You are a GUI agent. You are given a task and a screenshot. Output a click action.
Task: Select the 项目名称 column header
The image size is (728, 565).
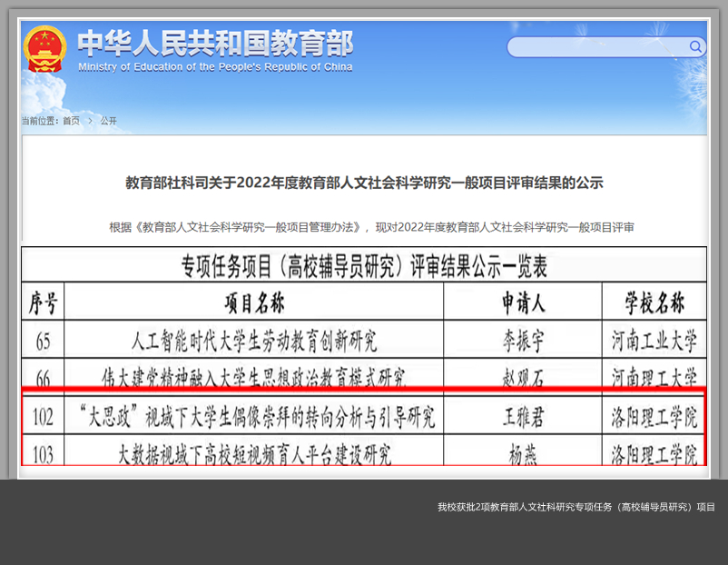point(254,302)
